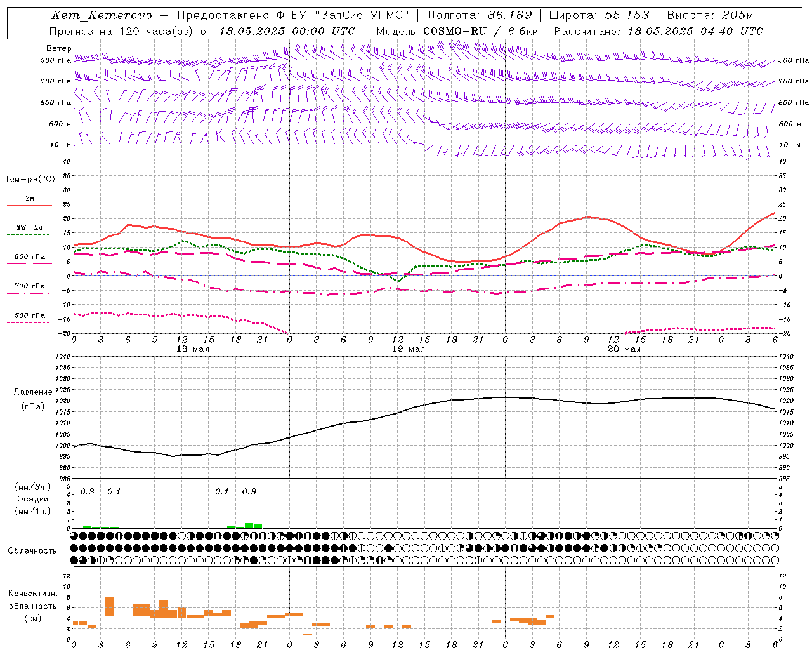Click the '0.3' precipitation amount value
Screen dimensions: 812x650
[87, 491]
